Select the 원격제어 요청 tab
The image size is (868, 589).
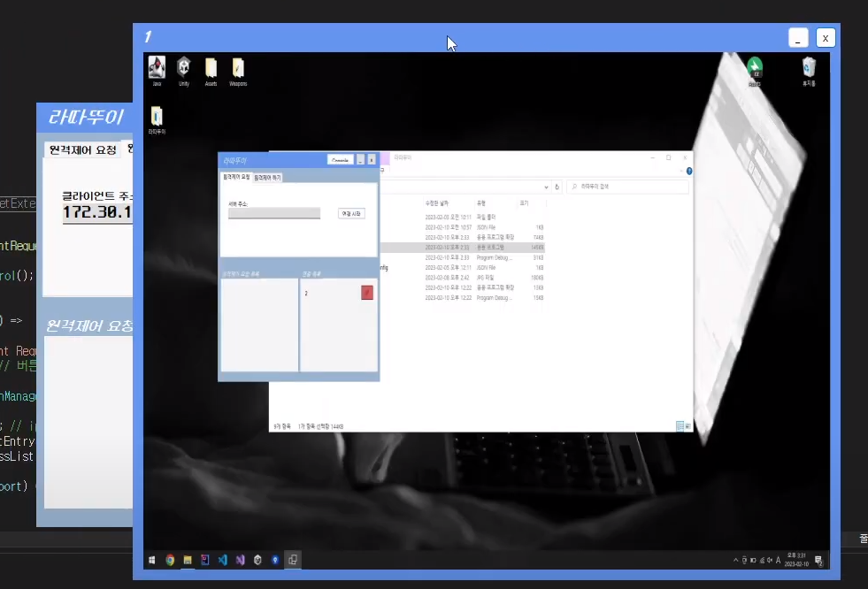[x=235, y=176]
